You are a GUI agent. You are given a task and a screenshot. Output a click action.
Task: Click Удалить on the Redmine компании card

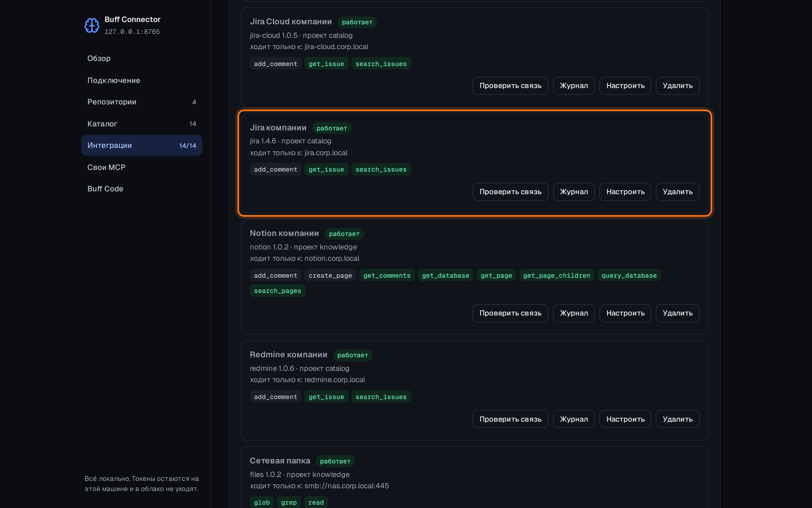[678, 419]
